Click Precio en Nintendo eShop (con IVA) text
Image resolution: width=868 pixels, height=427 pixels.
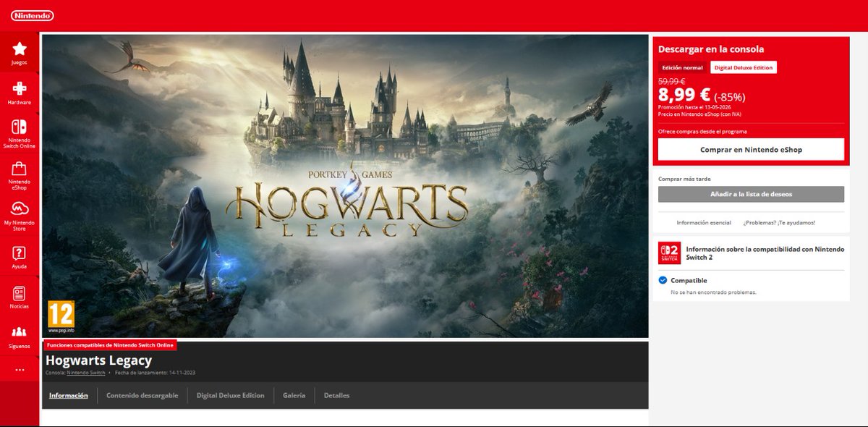pos(699,114)
